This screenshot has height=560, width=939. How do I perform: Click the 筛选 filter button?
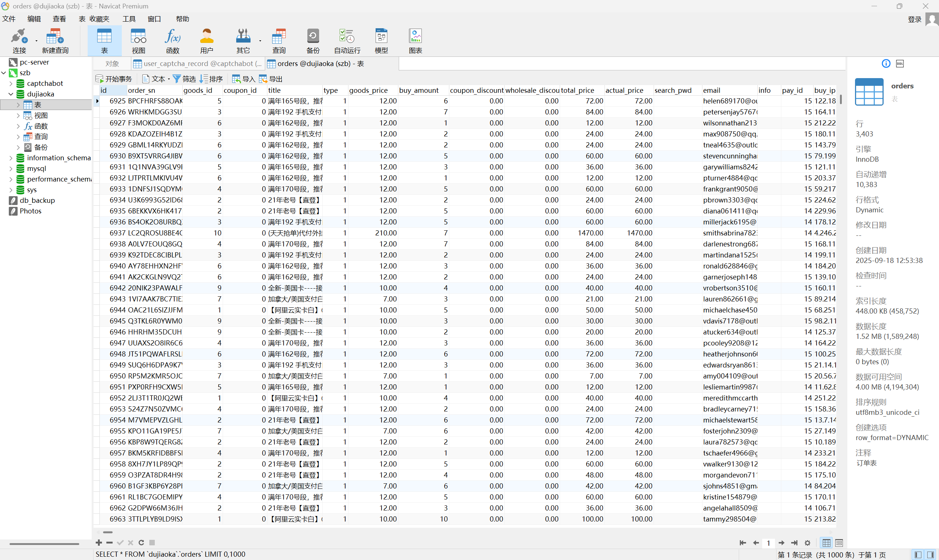(184, 79)
